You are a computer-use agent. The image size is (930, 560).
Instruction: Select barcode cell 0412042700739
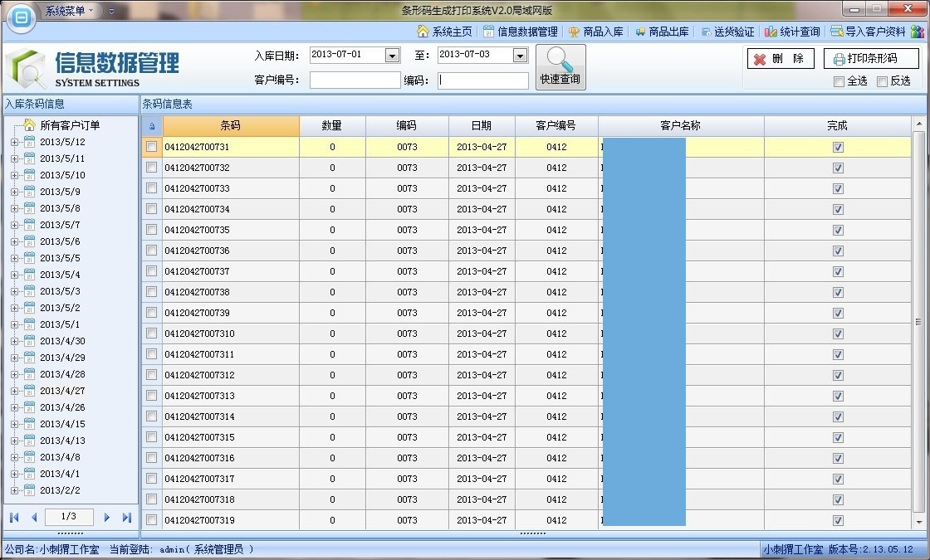(x=231, y=313)
